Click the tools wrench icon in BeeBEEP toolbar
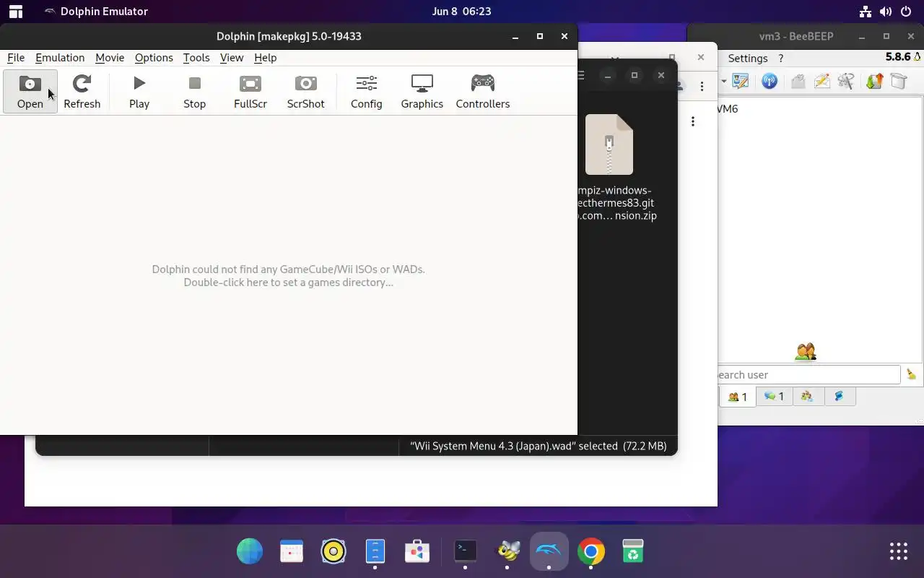Screen dimensions: 924x578 click(846, 82)
